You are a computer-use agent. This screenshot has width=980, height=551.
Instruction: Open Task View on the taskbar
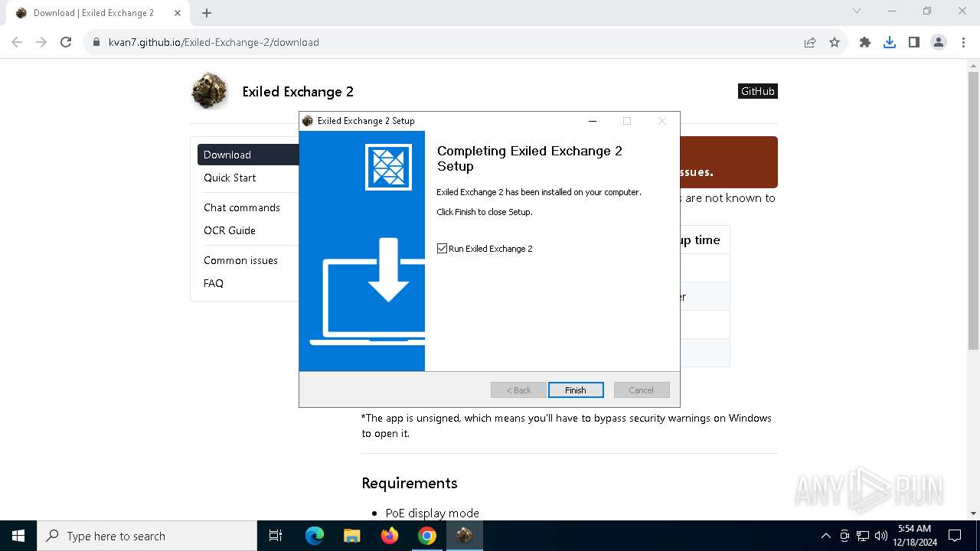pos(276,536)
